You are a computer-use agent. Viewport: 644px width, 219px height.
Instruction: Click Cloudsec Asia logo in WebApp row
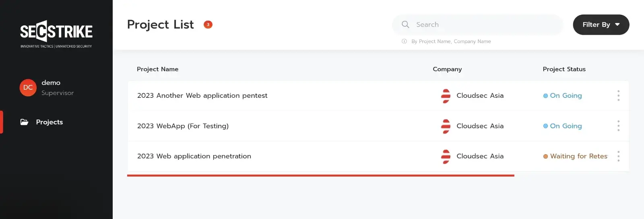(446, 126)
